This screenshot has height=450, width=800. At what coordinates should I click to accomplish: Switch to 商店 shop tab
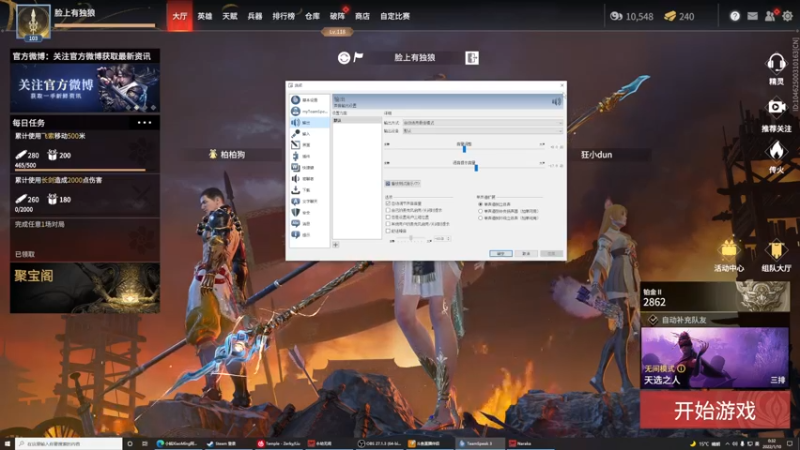362,16
